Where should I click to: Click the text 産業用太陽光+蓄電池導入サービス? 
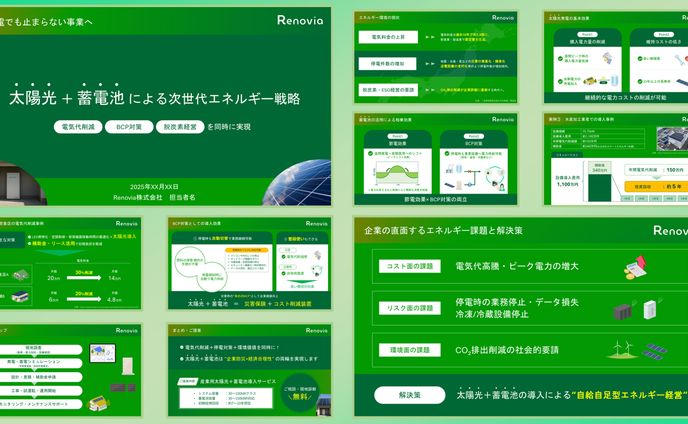[x=238, y=381]
